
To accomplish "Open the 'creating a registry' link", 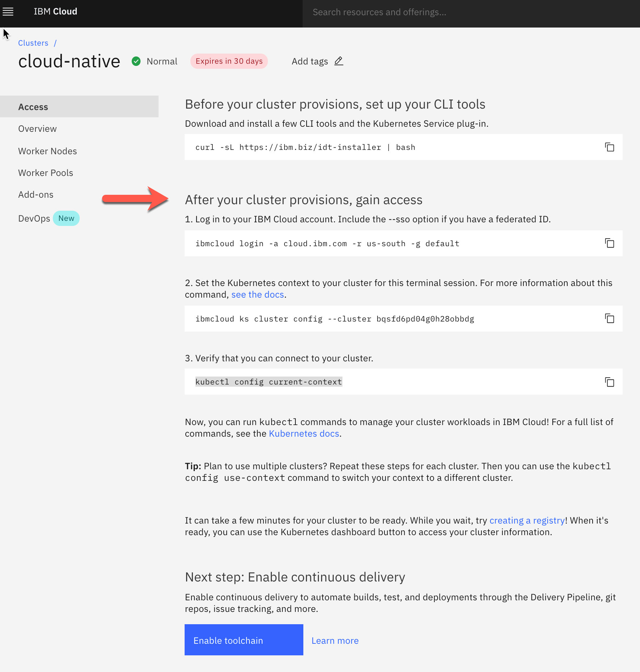I will point(527,520).
